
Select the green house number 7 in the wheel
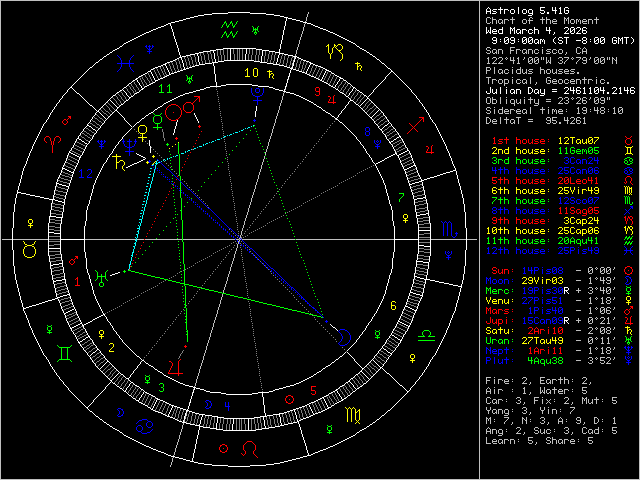(x=401, y=198)
